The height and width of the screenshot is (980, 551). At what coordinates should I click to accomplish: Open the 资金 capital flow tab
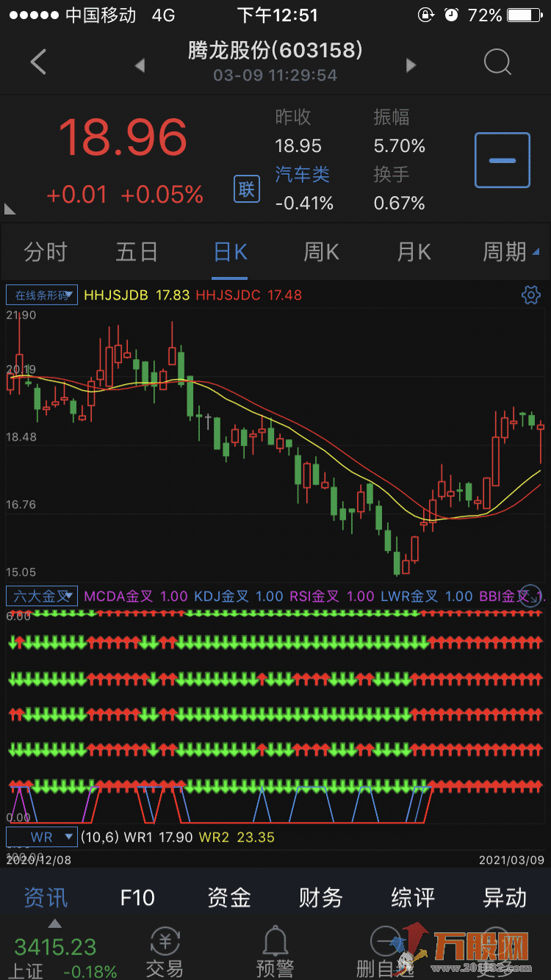pyautogui.click(x=229, y=897)
